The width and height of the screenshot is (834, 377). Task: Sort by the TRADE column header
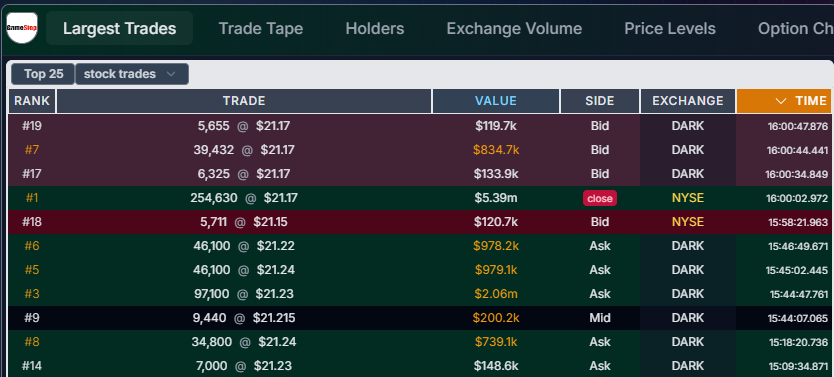click(x=244, y=101)
